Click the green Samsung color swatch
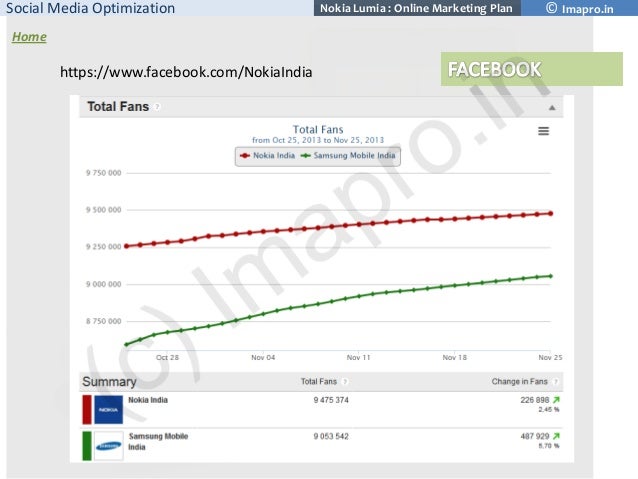 pyautogui.click(x=87, y=446)
